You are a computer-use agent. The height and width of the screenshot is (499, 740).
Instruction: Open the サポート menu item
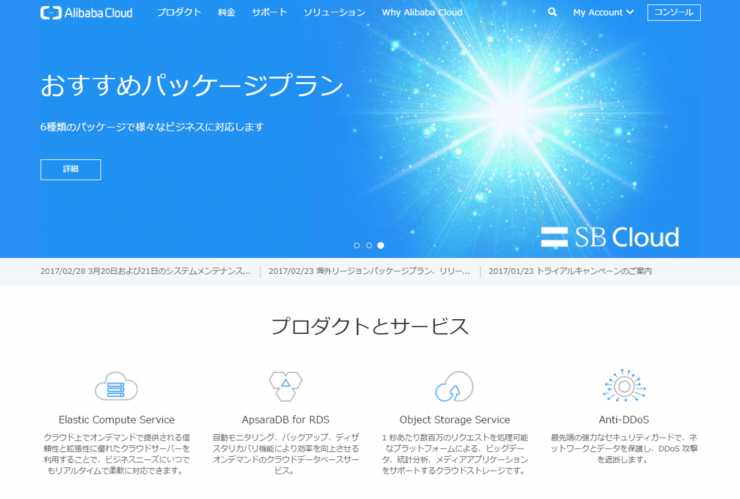point(269,12)
